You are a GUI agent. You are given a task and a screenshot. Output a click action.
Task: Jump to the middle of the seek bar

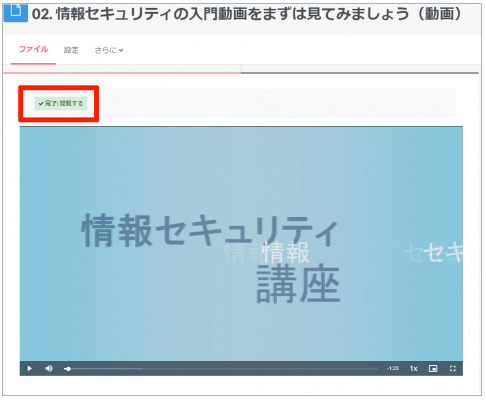tap(221, 369)
